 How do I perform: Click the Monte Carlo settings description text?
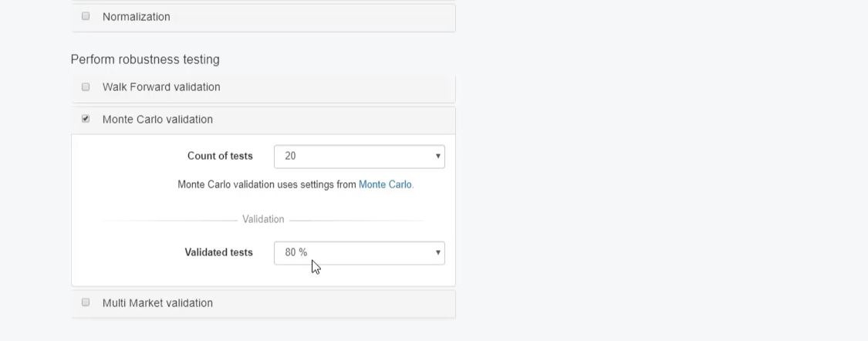[x=267, y=185]
